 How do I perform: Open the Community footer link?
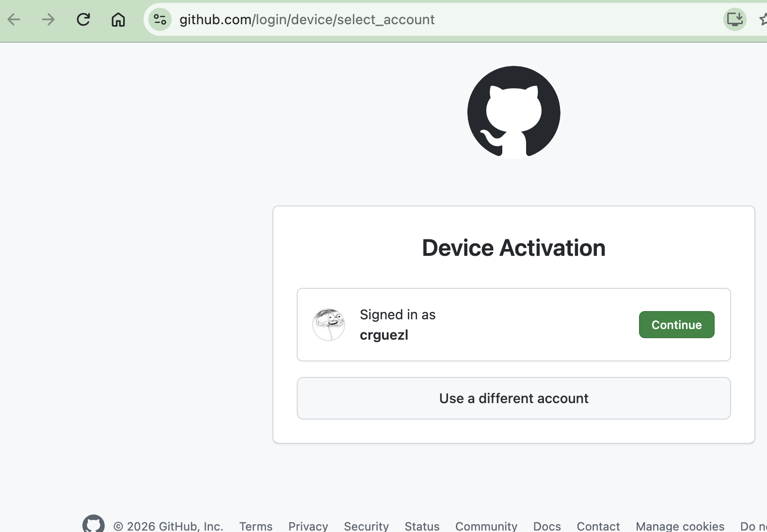[486, 526]
